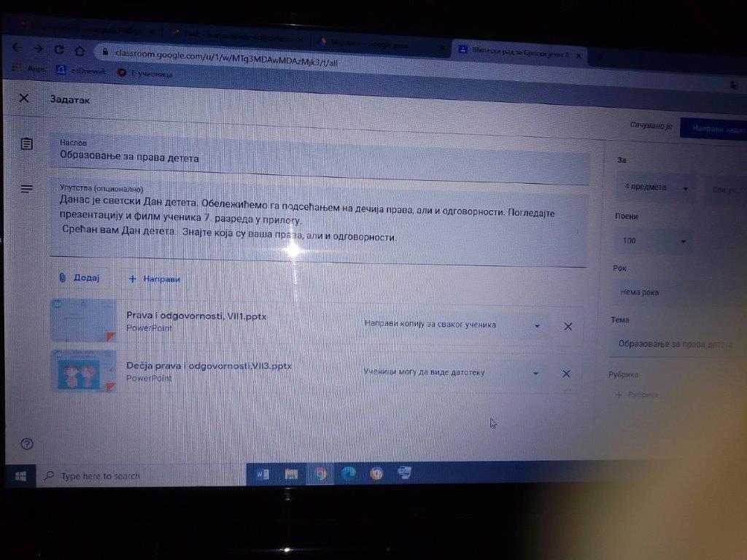This screenshot has width=747, height=560.
Task: Remove the Dečja prava i odgovornosti,VII3.pptx attachment
Action: coord(566,374)
